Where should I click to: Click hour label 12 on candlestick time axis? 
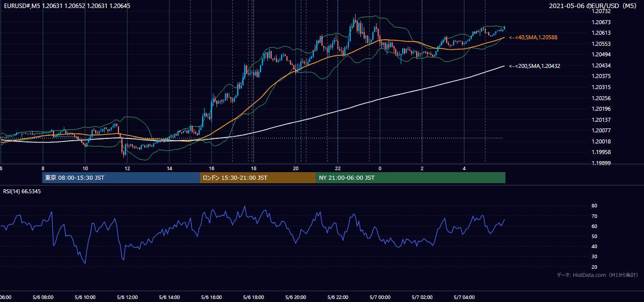tap(127, 168)
